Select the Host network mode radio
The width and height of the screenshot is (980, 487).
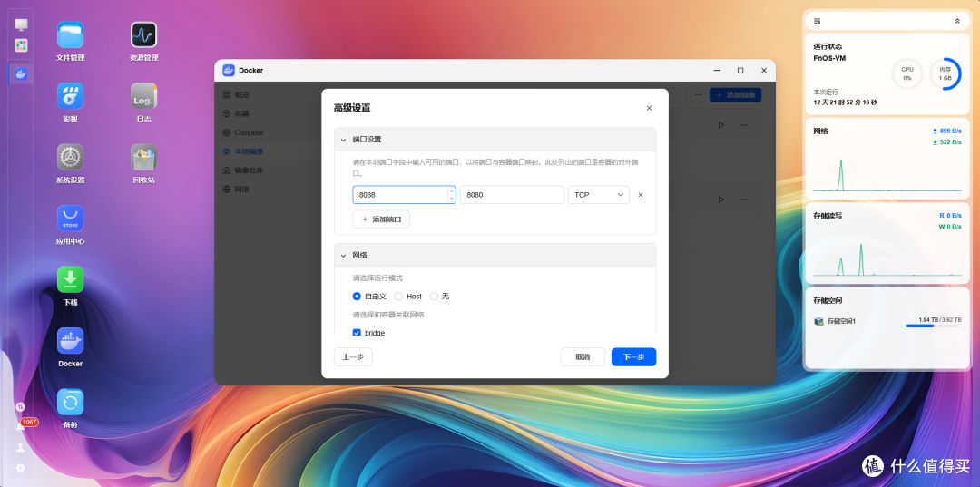[398, 296]
